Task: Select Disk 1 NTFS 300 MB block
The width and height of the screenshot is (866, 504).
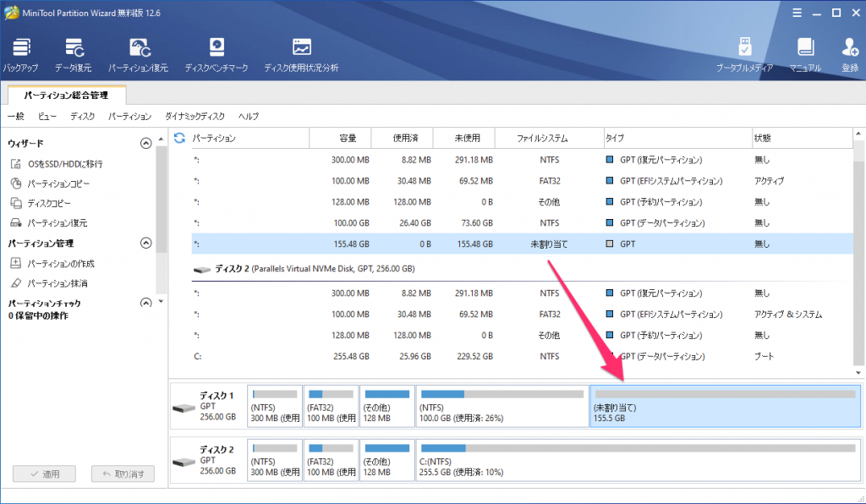Action: tap(275, 406)
